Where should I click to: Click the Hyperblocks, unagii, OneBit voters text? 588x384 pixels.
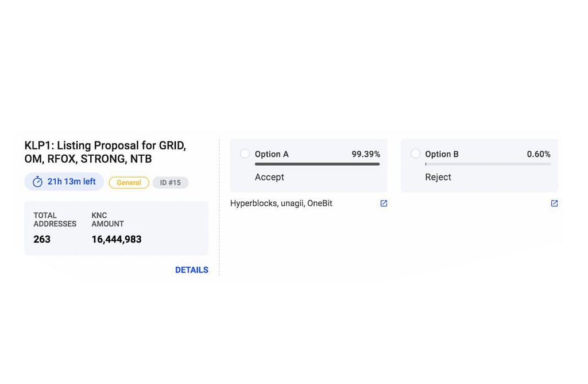(x=281, y=203)
